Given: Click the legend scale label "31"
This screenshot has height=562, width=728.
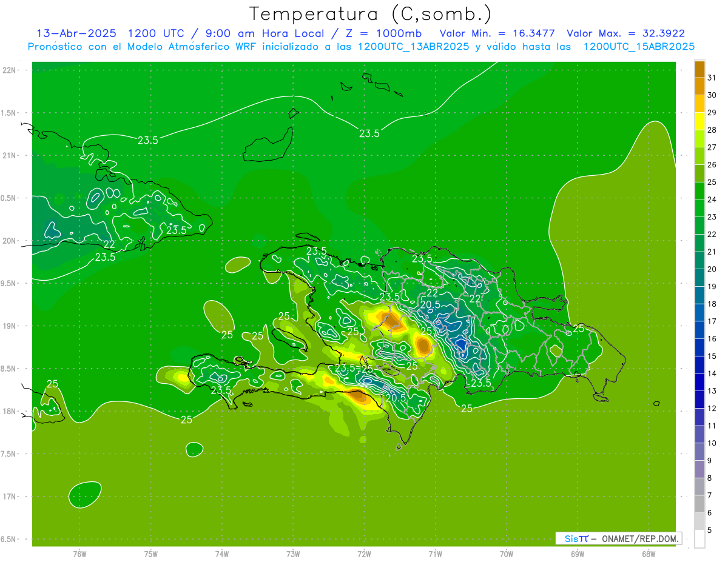Looking at the screenshot, I should tap(712, 78).
